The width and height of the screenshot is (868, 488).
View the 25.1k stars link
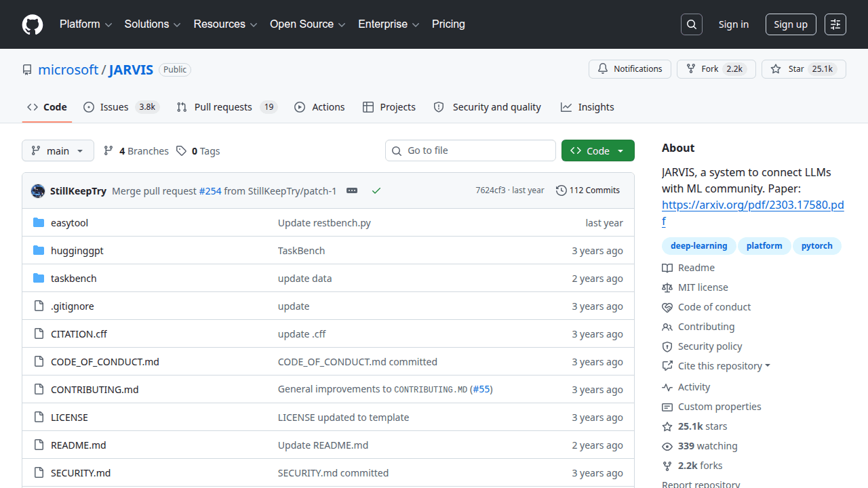pyautogui.click(x=694, y=426)
